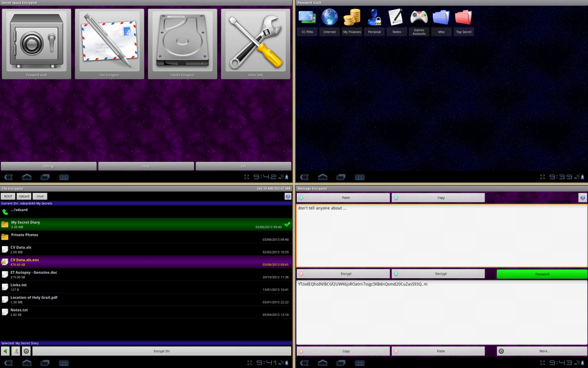Viewport: 588px width, 368px height.
Task: Jump to the /sdcard path shortcut
Action: pyautogui.click(x=24, y=196)
